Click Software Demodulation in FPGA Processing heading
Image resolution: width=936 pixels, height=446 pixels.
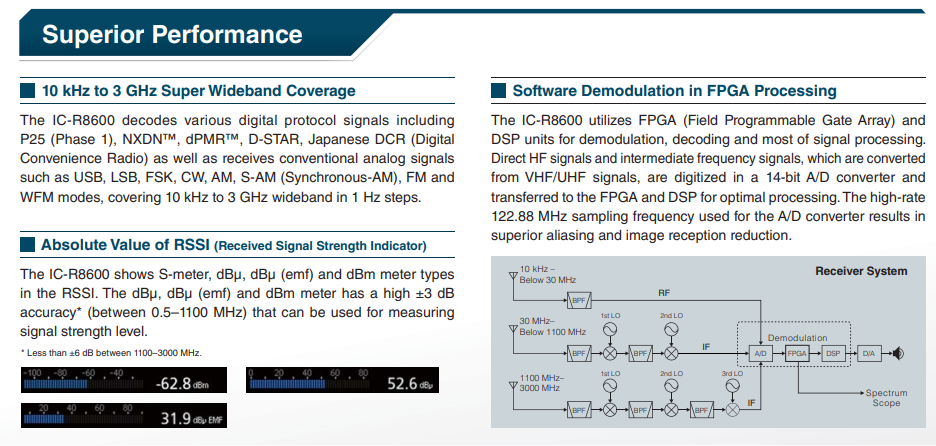point(674,91)
